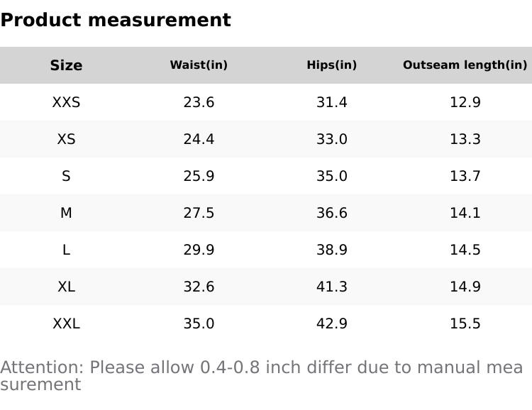
Task: Click the XXL size row label
Action: click(66, 323)
